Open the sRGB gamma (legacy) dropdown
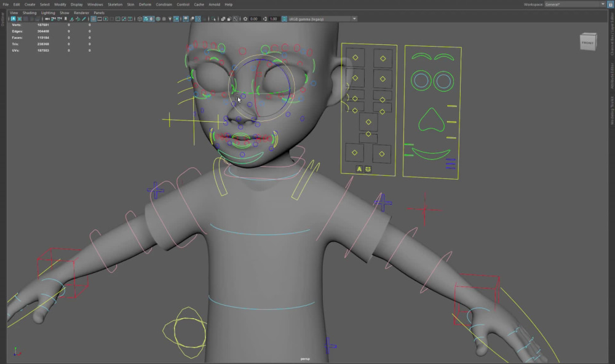This screenshot has height=364, width=615. pos(323,19)
